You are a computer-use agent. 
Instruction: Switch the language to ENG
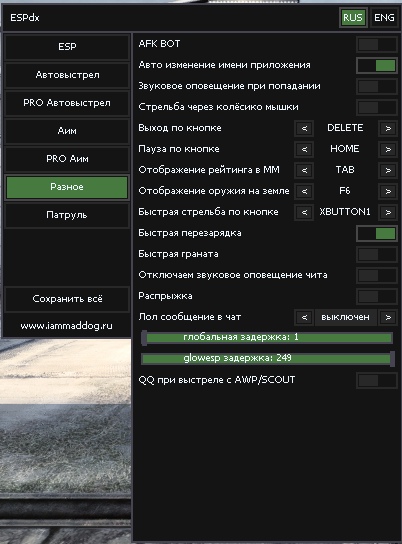384,18
